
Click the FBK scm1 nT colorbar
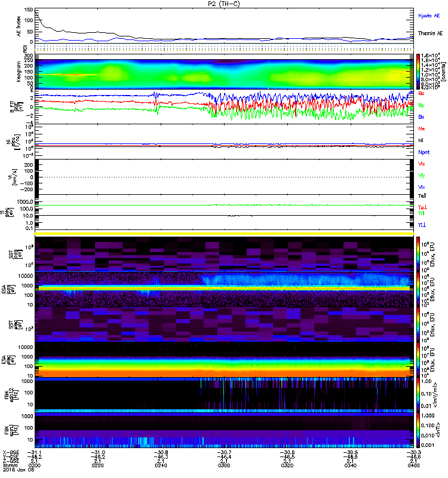pos(418,430)
